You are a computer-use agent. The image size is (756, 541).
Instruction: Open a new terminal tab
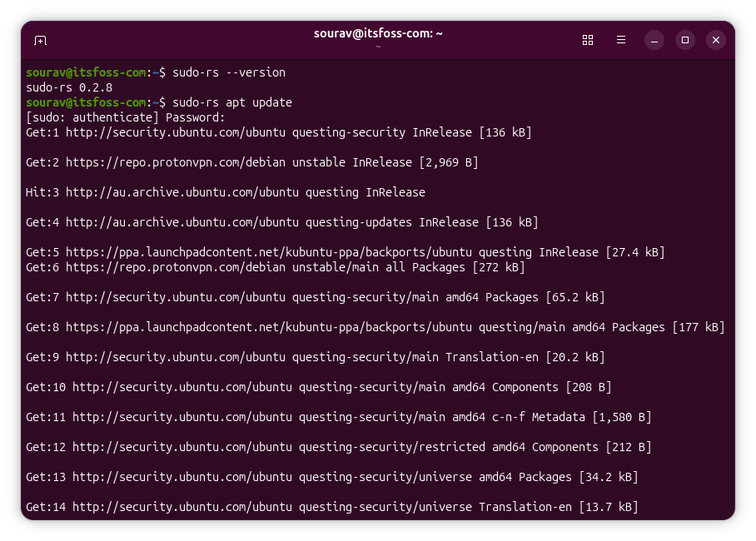tap(40, 40)
